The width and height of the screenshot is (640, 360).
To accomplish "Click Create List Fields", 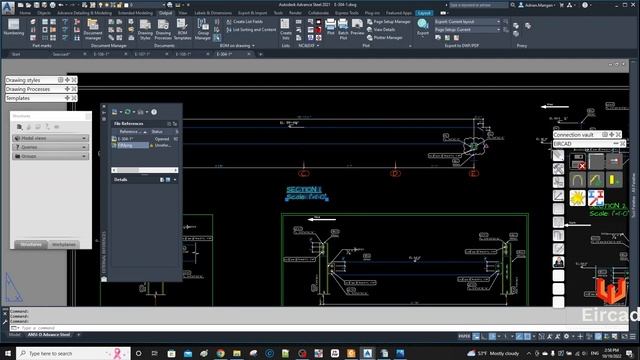I will 244,21.
